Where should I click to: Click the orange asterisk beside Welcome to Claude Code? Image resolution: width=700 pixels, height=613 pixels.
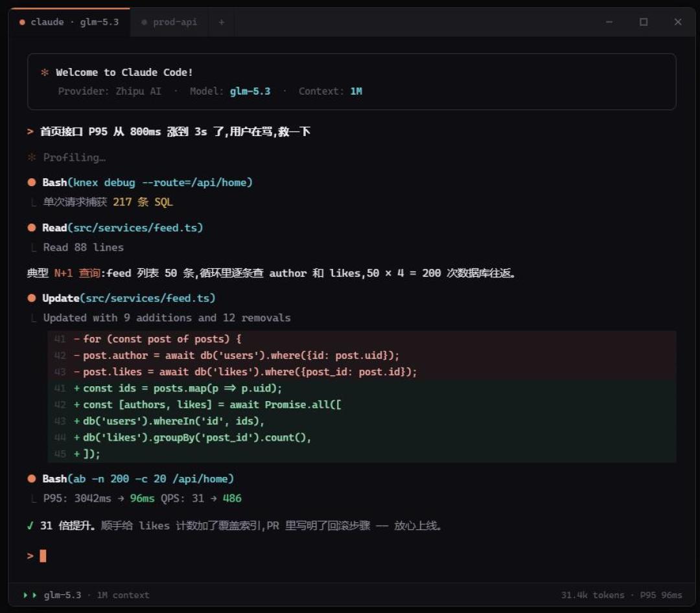45,73
